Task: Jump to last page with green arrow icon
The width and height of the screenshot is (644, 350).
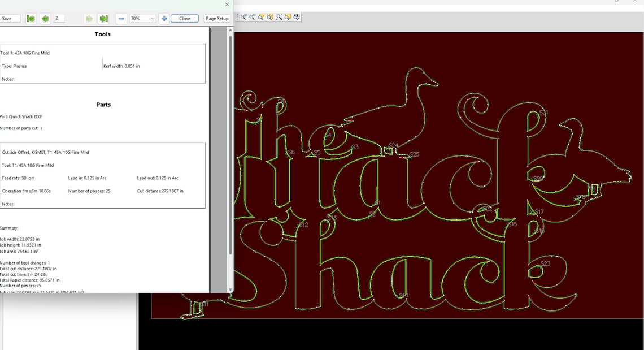Action: coord(103,18)
